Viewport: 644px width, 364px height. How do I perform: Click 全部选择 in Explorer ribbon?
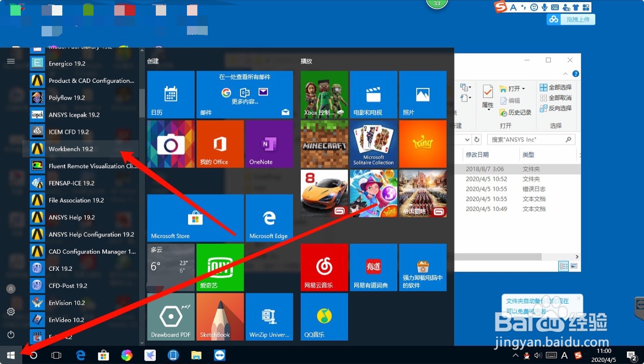pyautogui.click(x=556, y=87)
